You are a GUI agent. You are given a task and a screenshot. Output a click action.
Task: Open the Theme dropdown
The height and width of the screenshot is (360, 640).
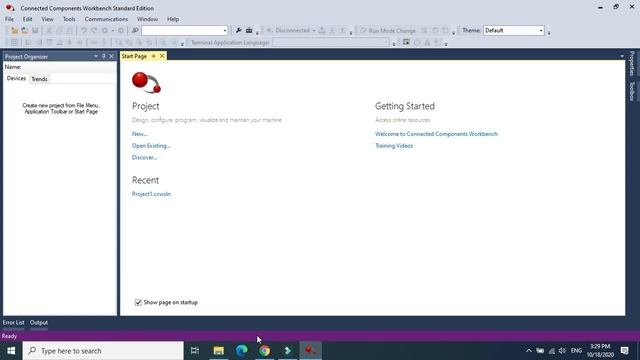pyautogui.click(x=541, y=31)
